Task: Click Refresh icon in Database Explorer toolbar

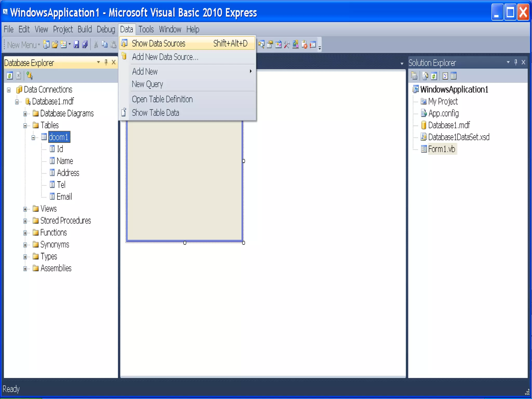Action: [10, 76]
